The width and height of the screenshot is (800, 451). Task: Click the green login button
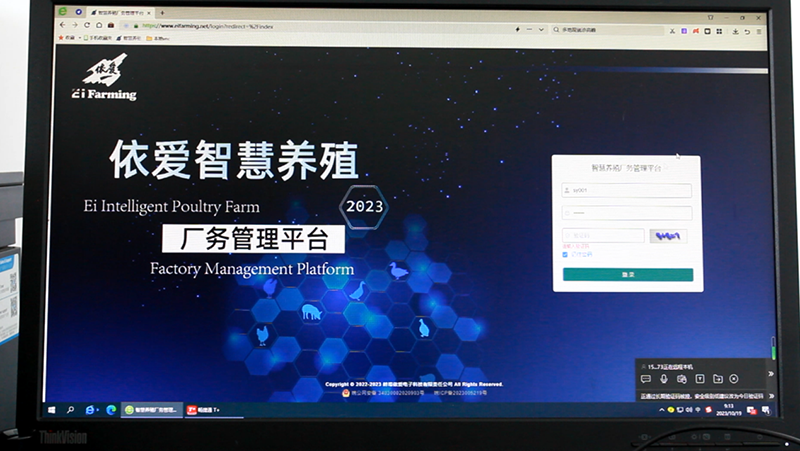[628, 274]
